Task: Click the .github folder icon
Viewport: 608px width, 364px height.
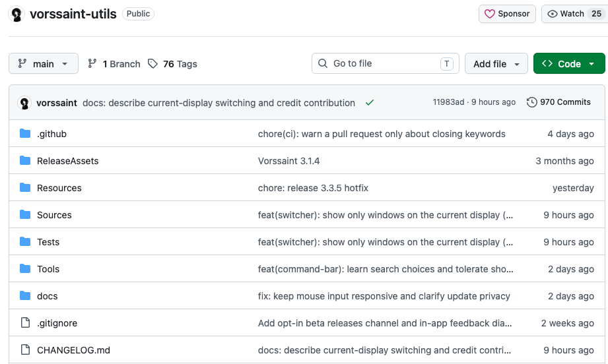Action: (x=25, y=134)
